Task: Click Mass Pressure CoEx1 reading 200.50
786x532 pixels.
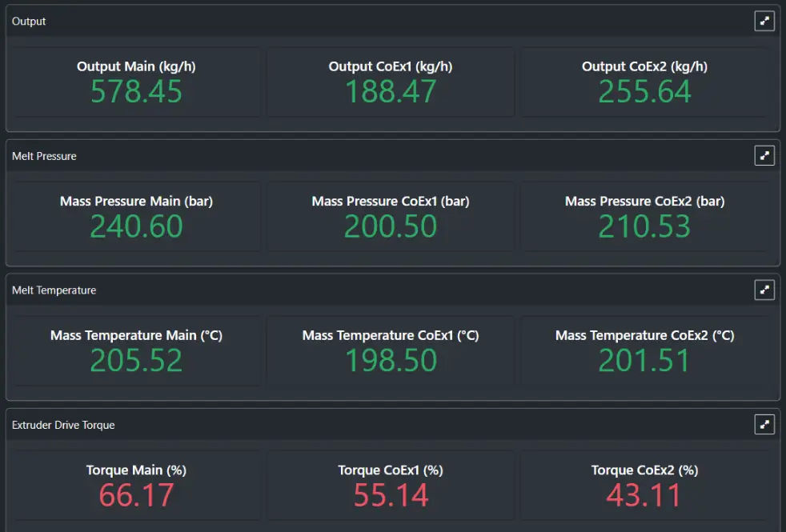Action: tap(391, 226)
